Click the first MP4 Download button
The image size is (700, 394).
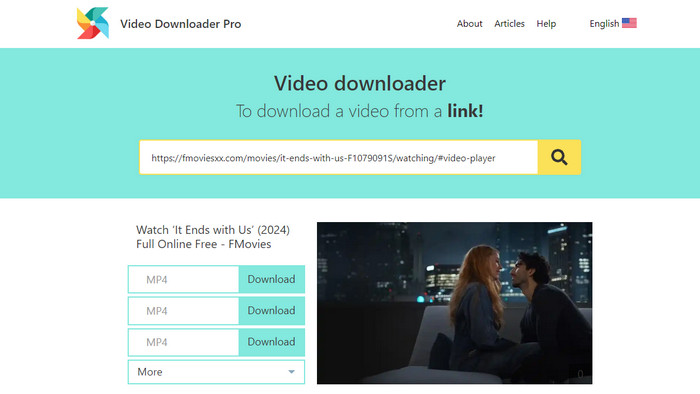pos(271,279)
